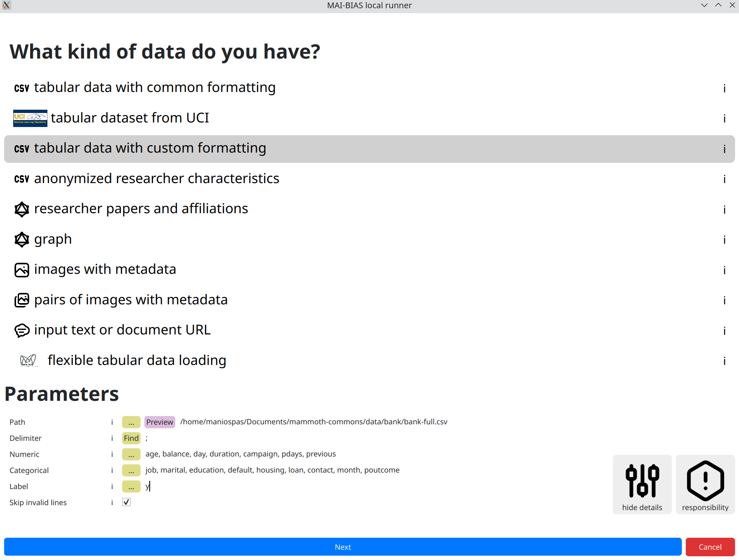Open the responsibility warning icon
The height and width of the screenshot is (560, 739).
click(705, 481)
